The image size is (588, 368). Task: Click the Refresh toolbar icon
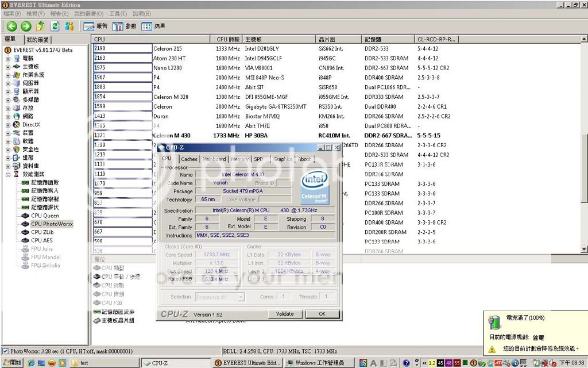[55, 26]
